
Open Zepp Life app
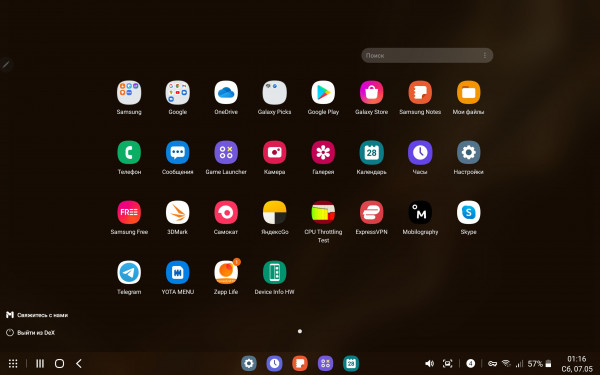pyautogui.click(x=226, y=272)
